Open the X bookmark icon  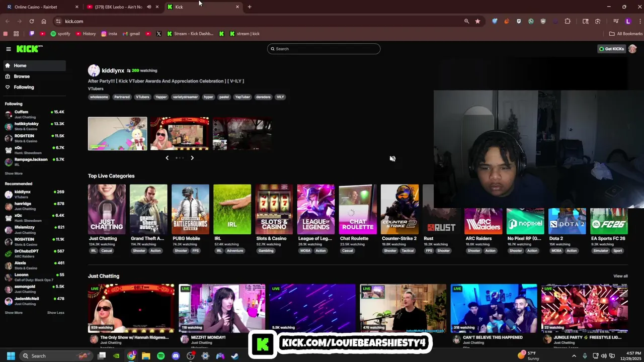click(x=158, y=34)
